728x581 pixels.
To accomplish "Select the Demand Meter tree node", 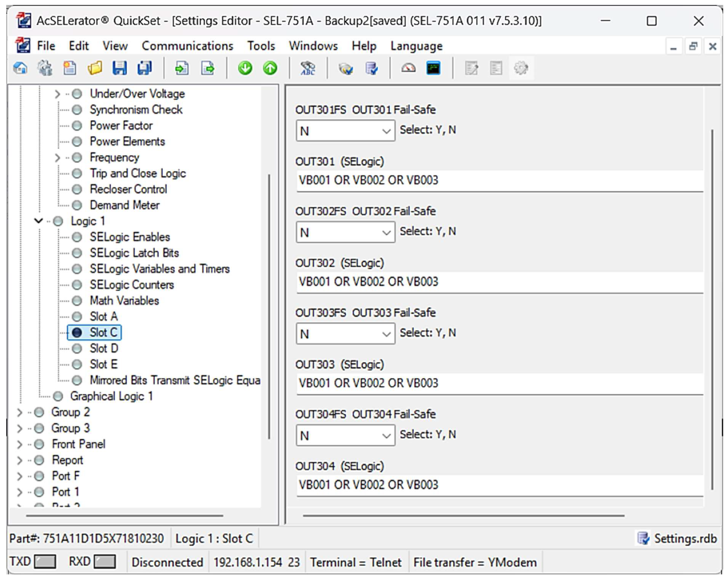I will tap(124, 205).
